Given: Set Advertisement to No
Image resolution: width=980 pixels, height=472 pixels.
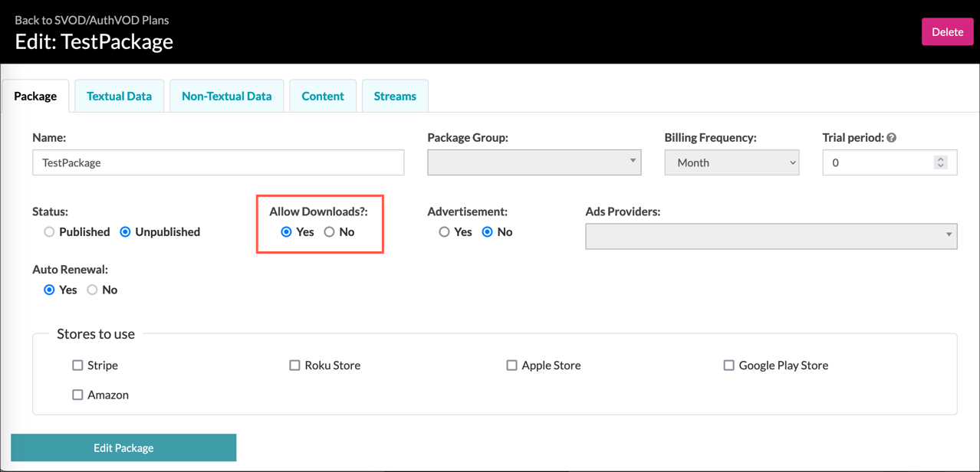Looking at the screenshot, I should point(487,232).
